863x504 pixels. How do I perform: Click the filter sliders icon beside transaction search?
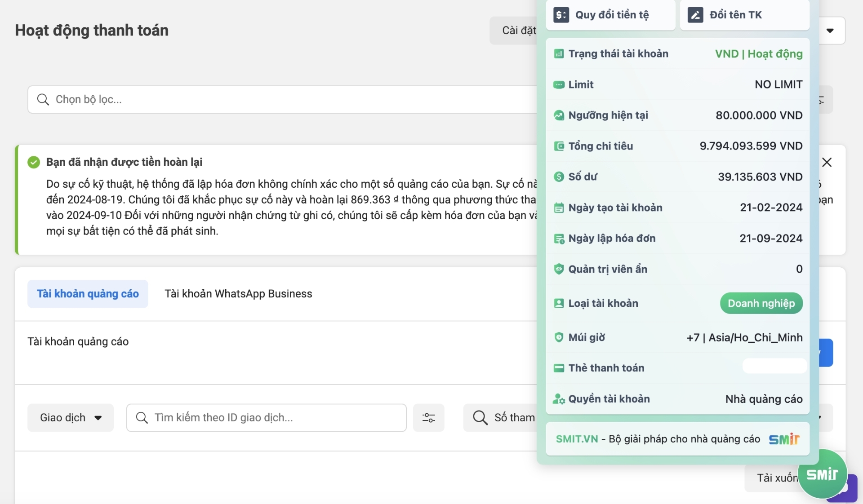pos(428,418)
